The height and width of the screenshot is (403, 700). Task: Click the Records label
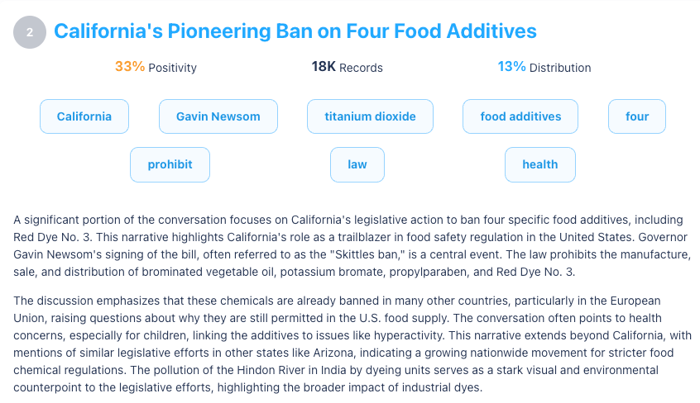[x=361, y=68]
